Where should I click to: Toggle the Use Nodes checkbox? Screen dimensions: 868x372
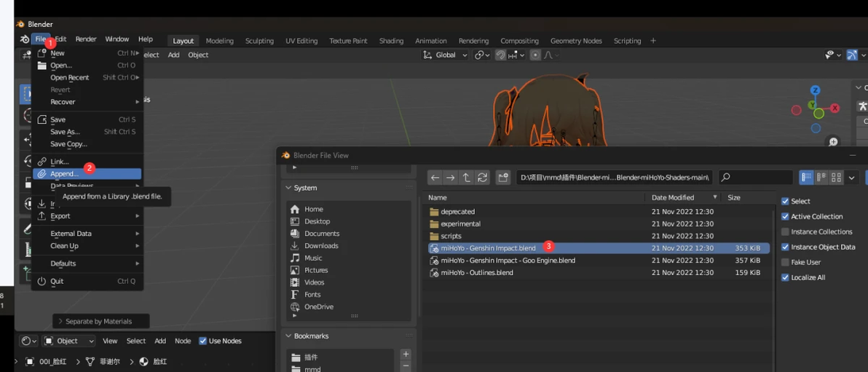tap(202, 341)
